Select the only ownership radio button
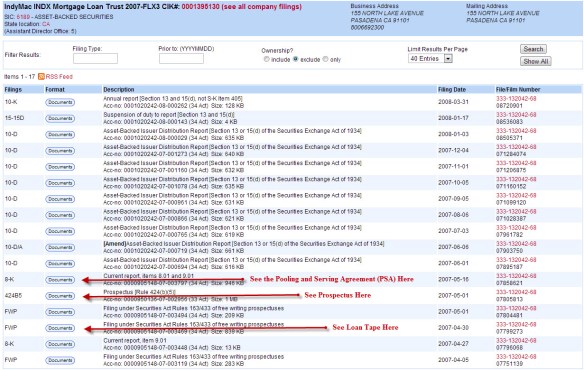This screenshot has height=370, width=584. pyautogui.click(x=326, y=59)
